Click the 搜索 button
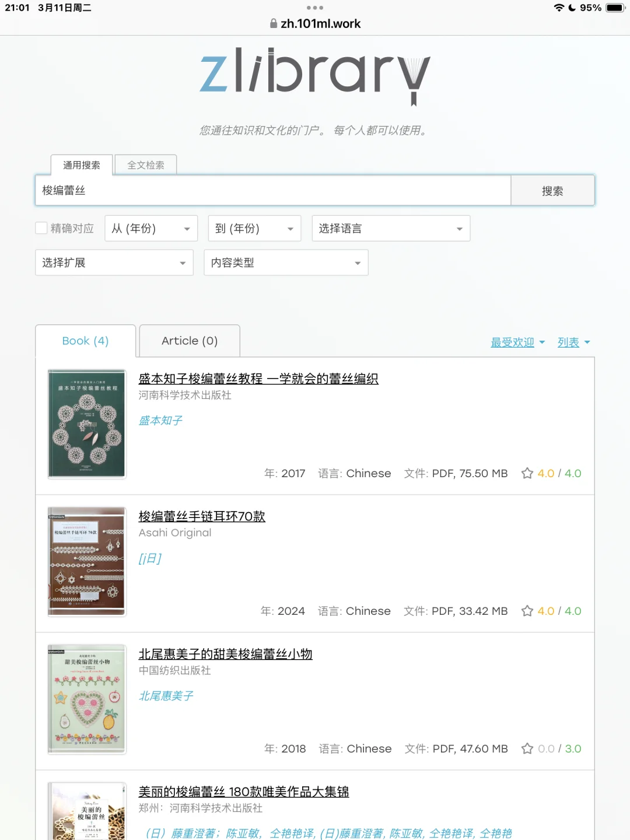 pyautogui.click(x=552, y=191)
